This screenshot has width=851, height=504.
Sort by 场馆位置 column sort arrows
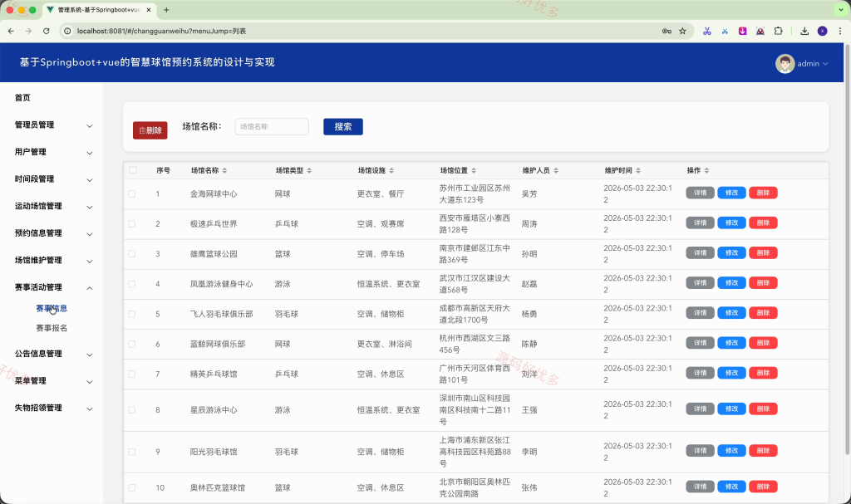click(474, 170)
